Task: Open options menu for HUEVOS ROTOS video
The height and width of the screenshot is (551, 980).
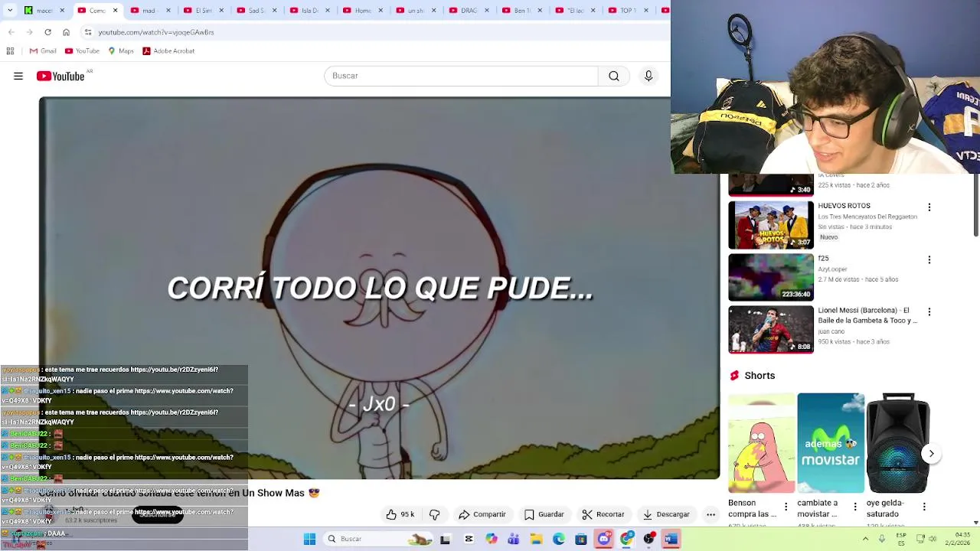Action: [929, 207]
